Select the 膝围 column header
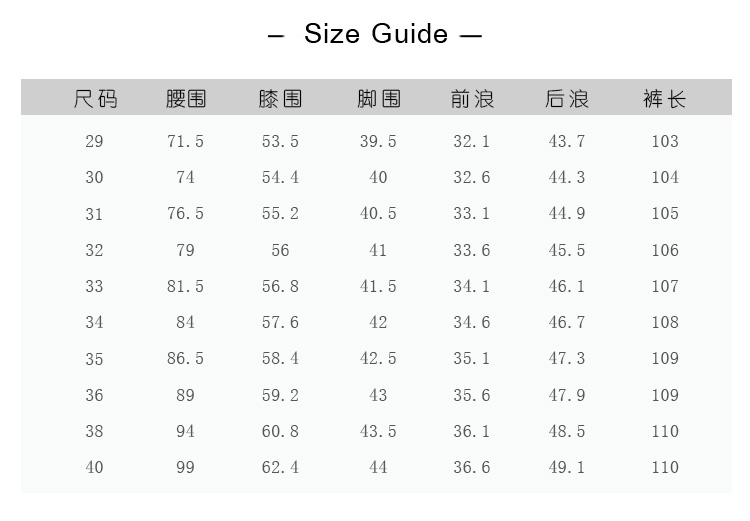The image size is (750, 521). [x=280, y=99]
